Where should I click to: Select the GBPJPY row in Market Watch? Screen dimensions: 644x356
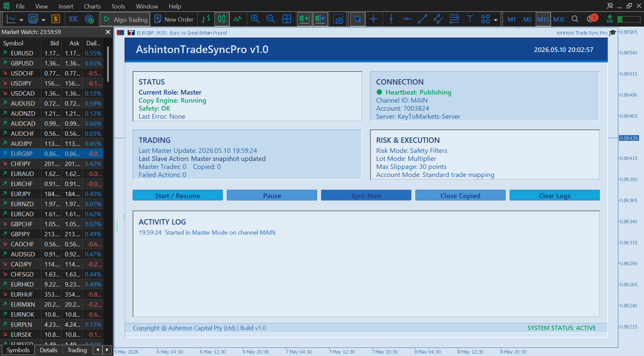pos(52,234)
